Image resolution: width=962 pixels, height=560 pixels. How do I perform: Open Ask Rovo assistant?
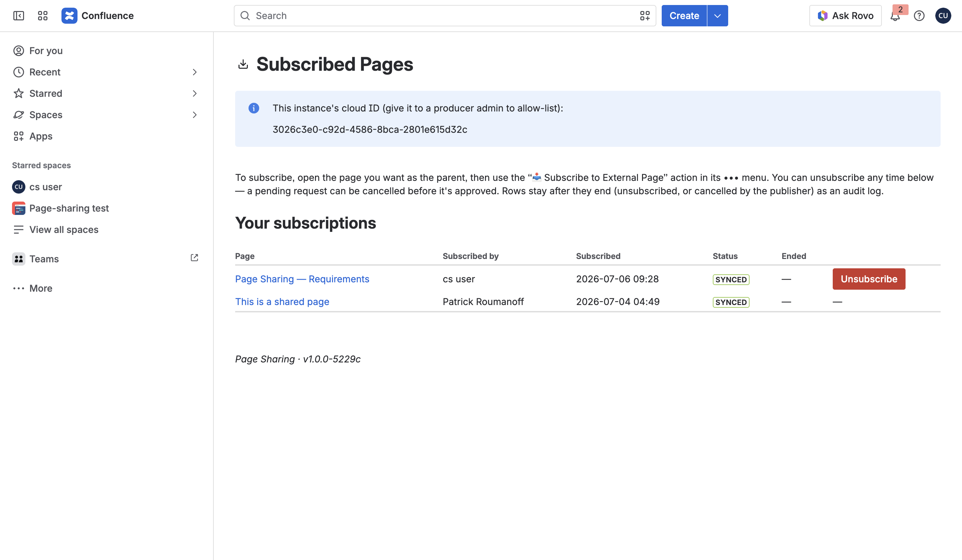point(845,16)
